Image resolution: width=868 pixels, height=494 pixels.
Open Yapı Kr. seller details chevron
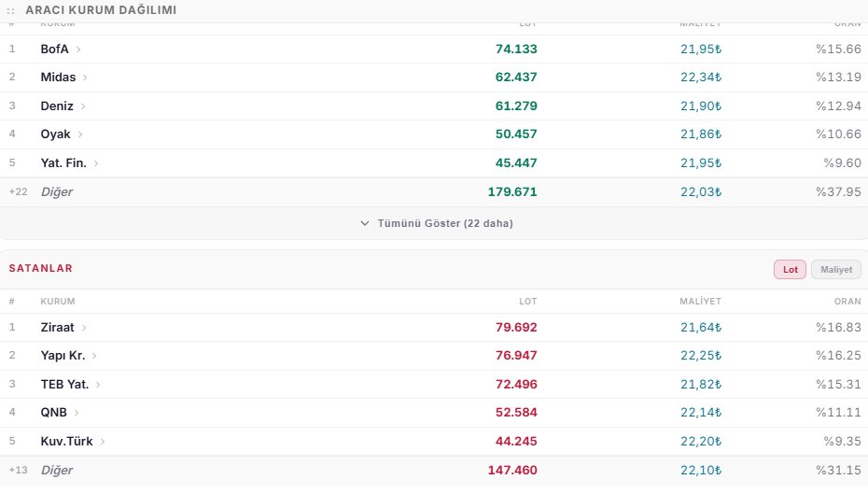point(94,356)
